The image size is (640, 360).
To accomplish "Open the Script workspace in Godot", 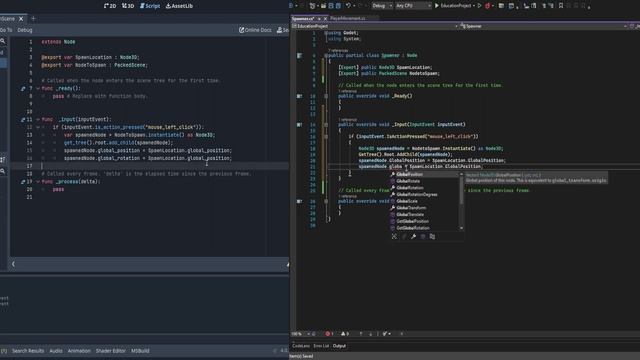I will tap(150, 6).
